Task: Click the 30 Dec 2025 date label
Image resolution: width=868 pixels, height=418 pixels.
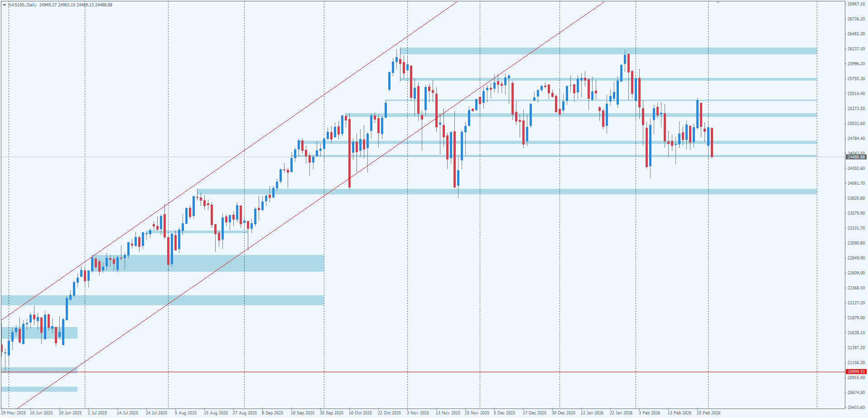Action: pyautogui.click(x=564, y=413)
